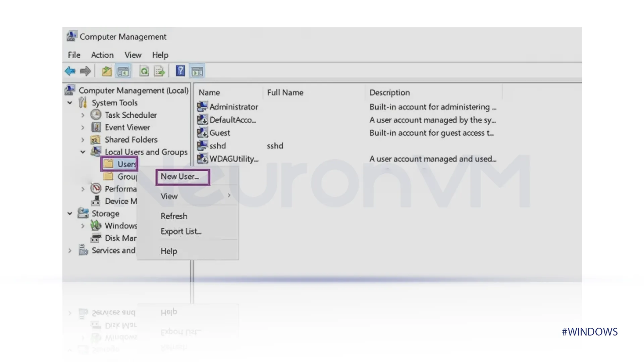The height and width of the screenshot is (362, 644).
Task: Click the Help context menu option
Action: (168, 251)
